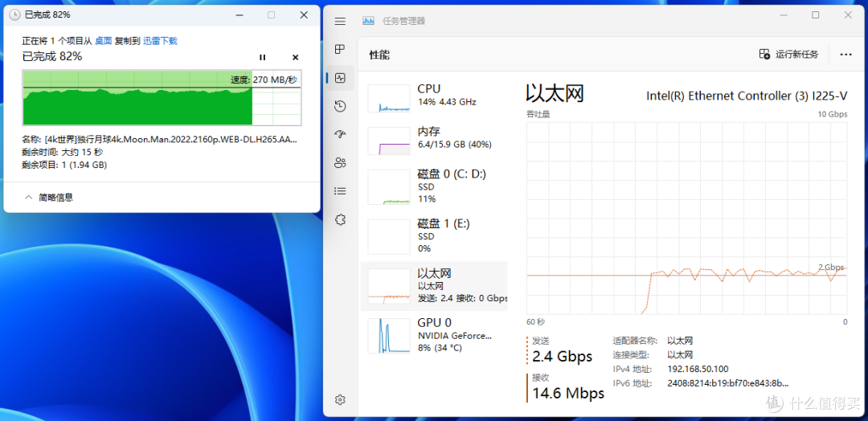This screenshot has height=421, width=868.
Task: Cancel the file copy with the X button
Action: pyautogui.click(x=295, y=57)
